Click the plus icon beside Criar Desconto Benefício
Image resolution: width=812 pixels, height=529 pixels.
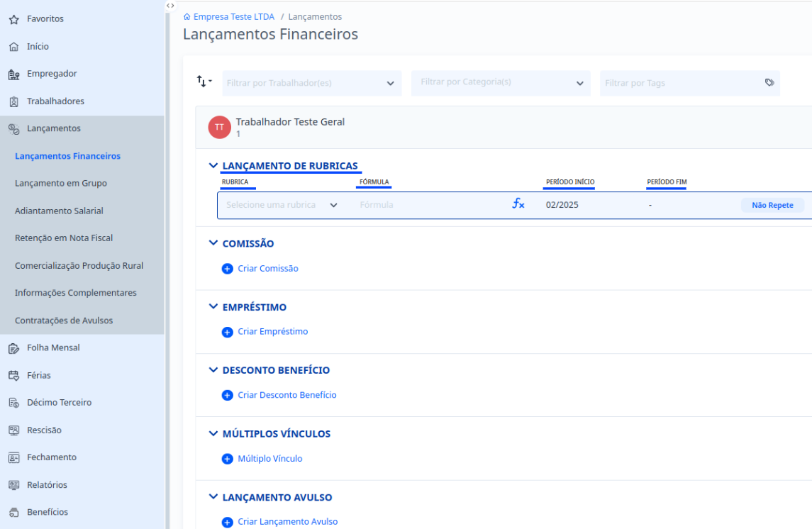228,396
